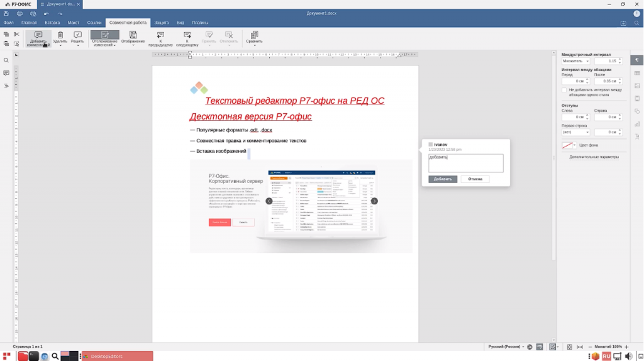
Task: Click the Дополнительные параметры link
Action: (x=594, y=157)
